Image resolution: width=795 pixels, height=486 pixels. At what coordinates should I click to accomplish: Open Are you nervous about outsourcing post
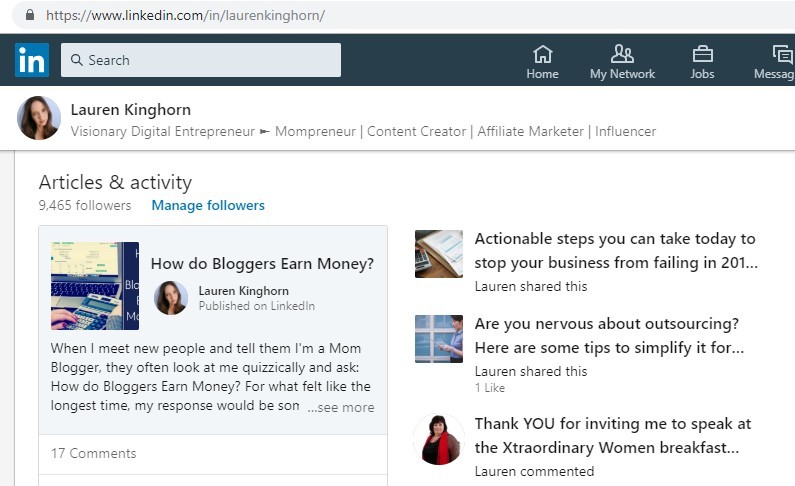609,335
